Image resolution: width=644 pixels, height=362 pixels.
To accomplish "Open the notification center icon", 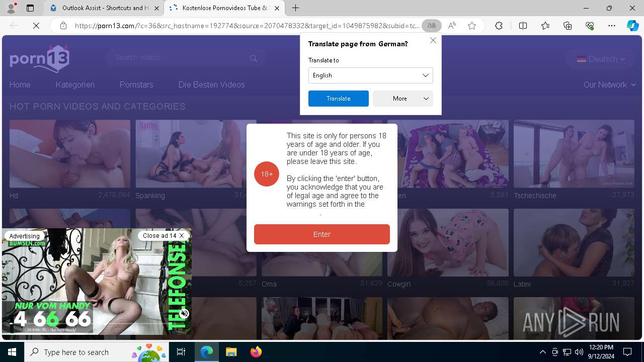I will pyautogui.click(x=627, y=352).
